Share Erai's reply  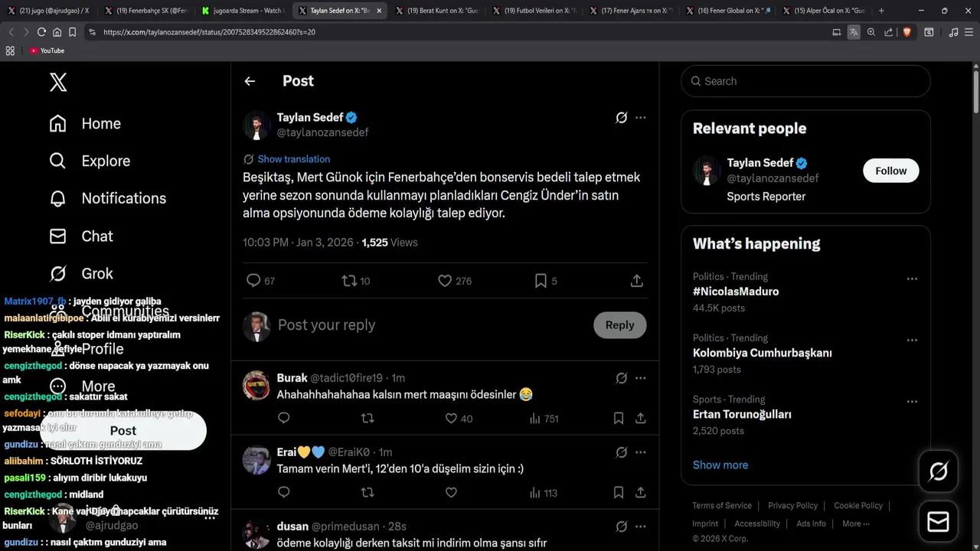[x=641, y=493]
